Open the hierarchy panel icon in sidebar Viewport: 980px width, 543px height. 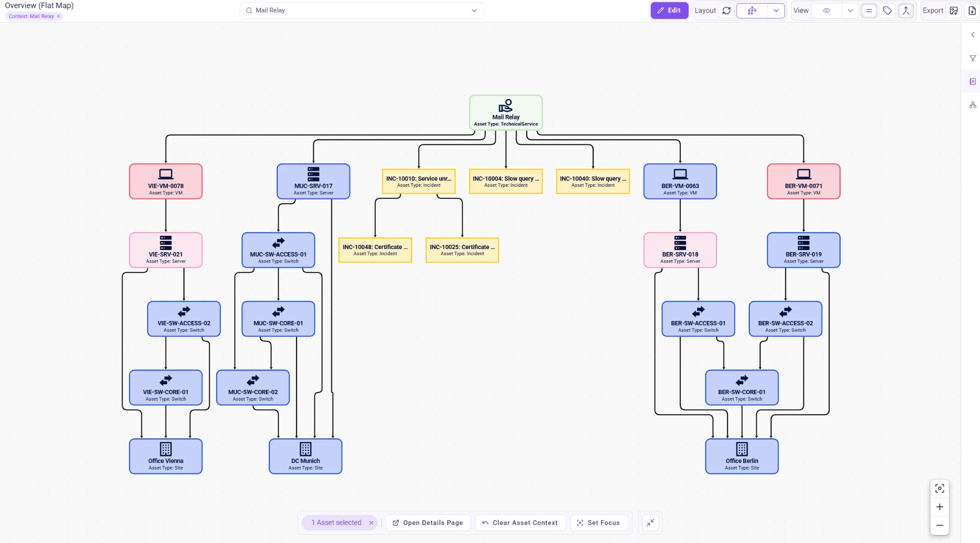972,105
